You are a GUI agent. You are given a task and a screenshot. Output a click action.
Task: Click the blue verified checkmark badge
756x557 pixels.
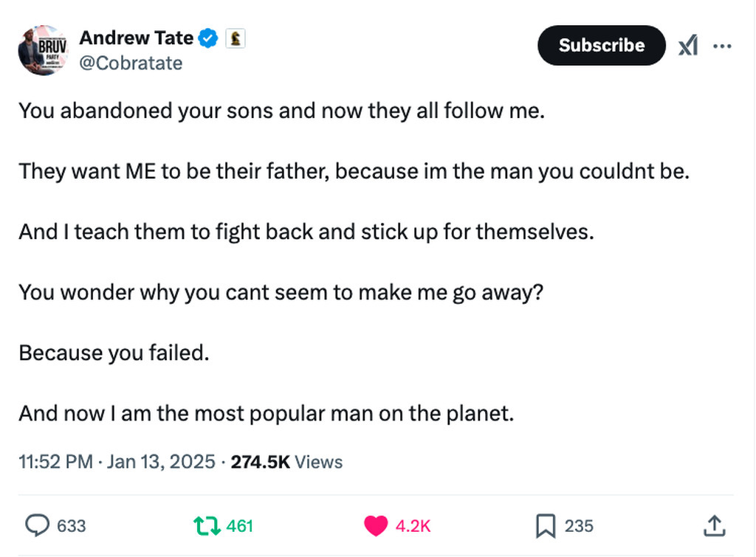[209, 38]
